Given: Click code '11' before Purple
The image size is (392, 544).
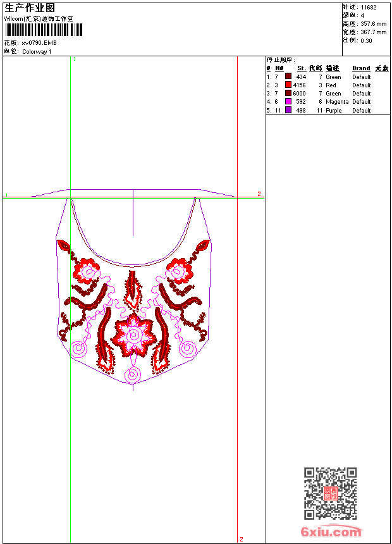Looking at the screenshot, I should pos(320,111).
